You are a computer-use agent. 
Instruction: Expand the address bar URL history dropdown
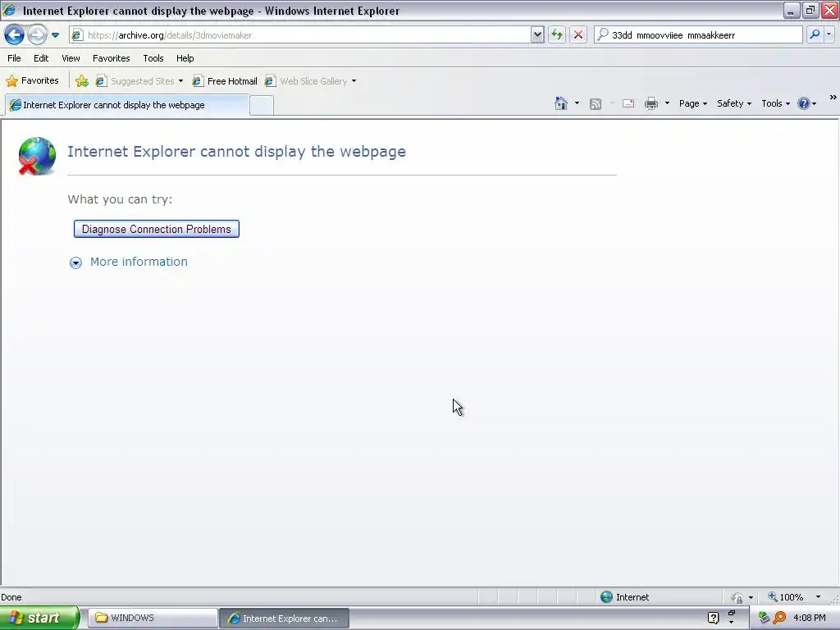pyautogui.click(x=537, y=35)
